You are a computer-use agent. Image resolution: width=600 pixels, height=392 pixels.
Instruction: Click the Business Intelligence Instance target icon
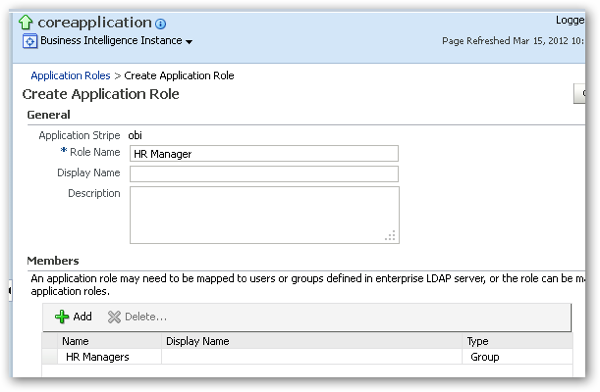(30, 41)
